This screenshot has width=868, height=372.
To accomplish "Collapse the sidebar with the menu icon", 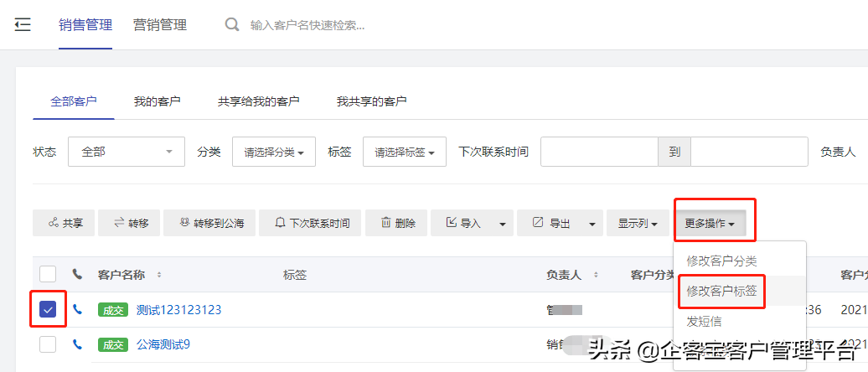I will click(x=23, y=24).
